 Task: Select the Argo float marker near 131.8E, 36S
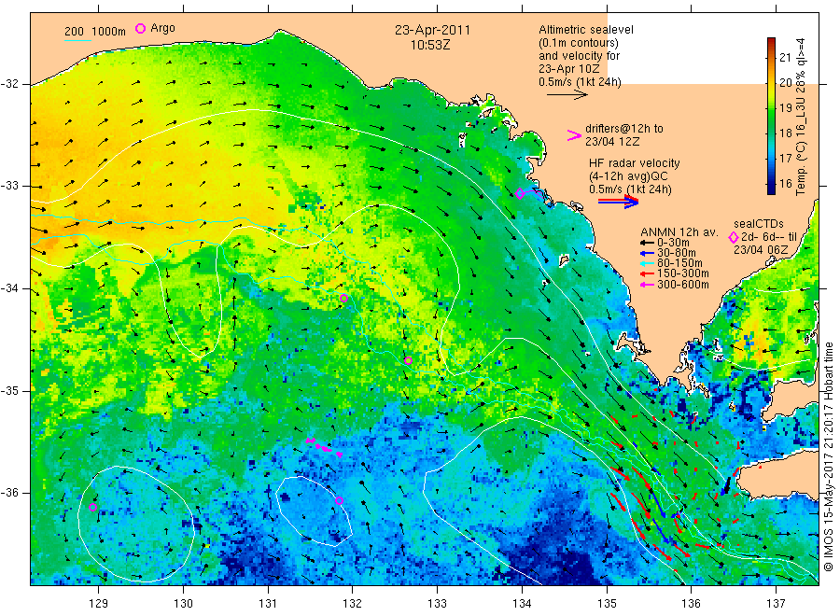(339, 501)
